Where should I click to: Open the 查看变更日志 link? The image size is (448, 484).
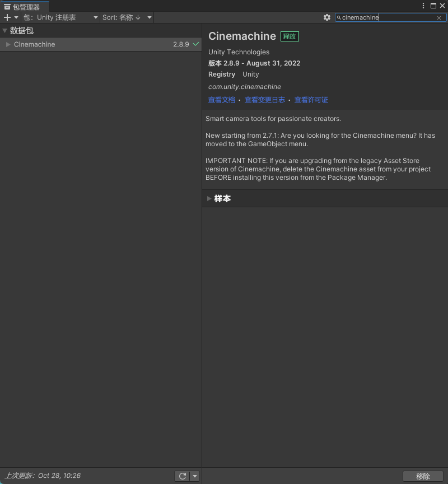(265, 100)
